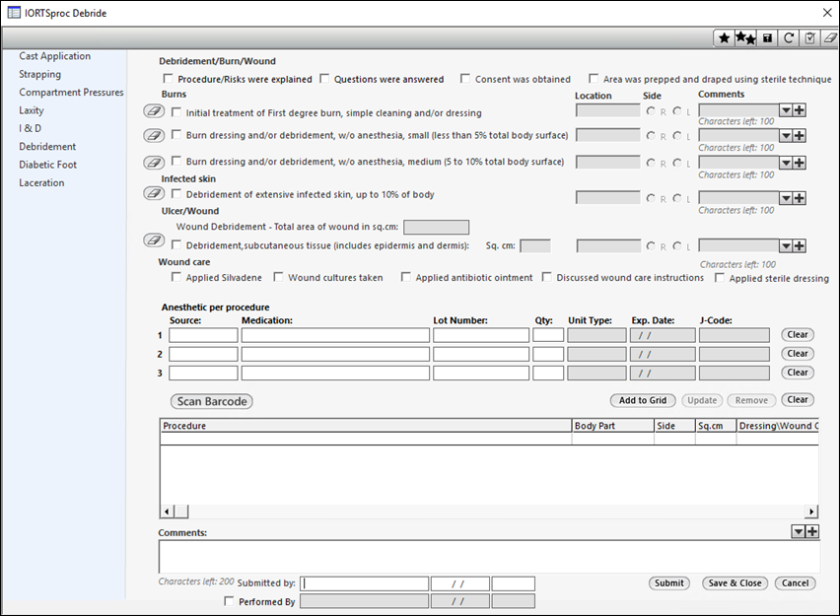This screenshot has width=840, height=616.
Task: Add comment for medium burn dressing row
Action: [800, 163]
